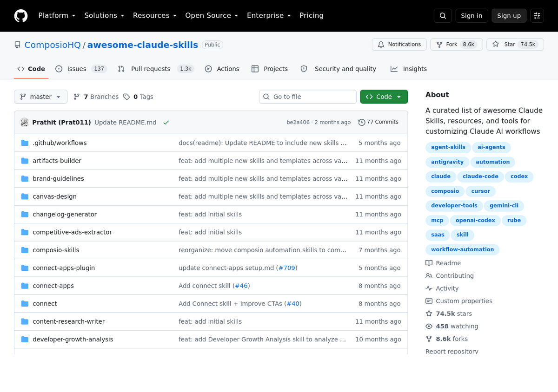Open the #709 pull request link

[x=286, y=268]
